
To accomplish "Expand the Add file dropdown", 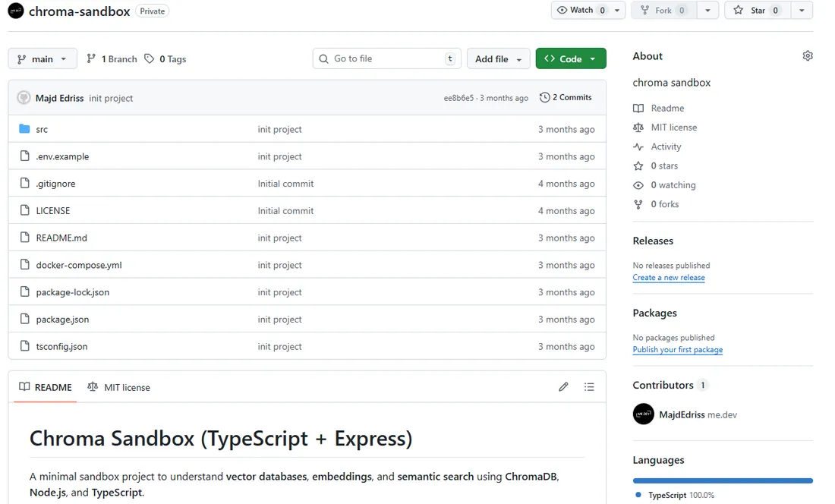I will click(499, 58).
